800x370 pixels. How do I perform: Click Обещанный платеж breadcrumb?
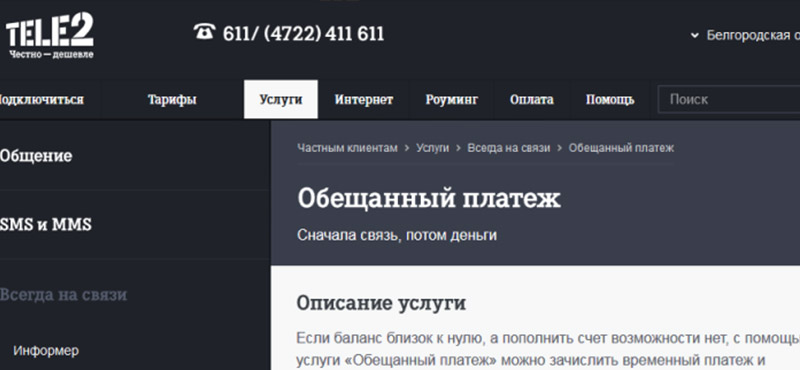[621, 148]
